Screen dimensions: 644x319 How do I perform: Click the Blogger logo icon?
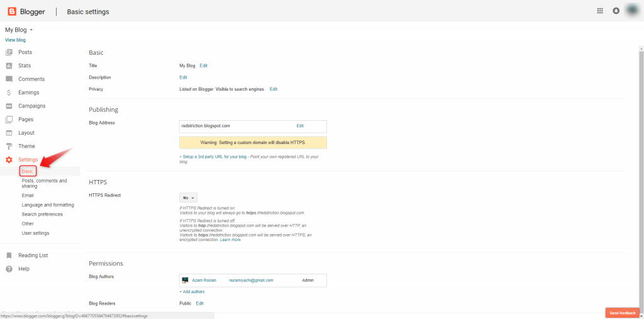tap(11, 11)
